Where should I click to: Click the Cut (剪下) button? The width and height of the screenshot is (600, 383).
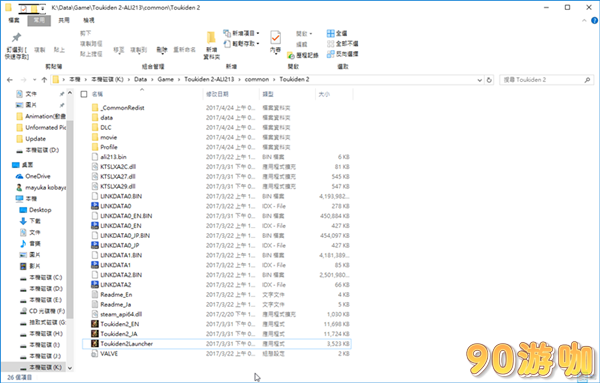point(85,33)
